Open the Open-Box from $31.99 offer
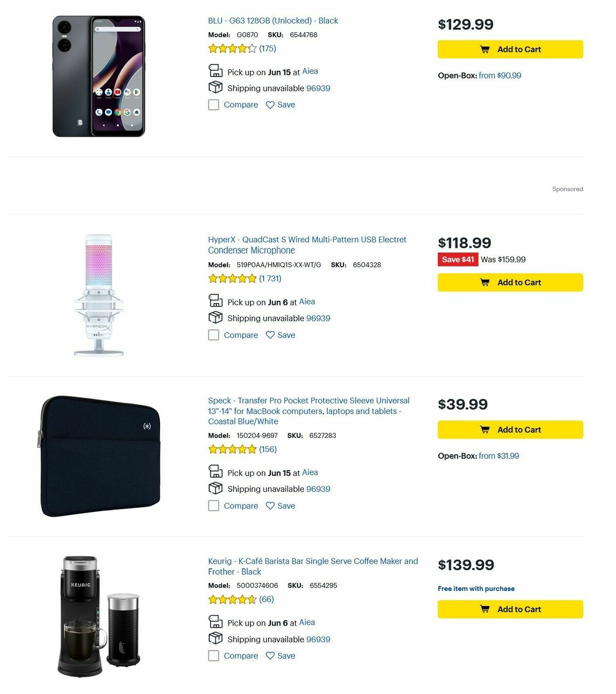Screen dimensions: 616x694 [x=499, y=456]
